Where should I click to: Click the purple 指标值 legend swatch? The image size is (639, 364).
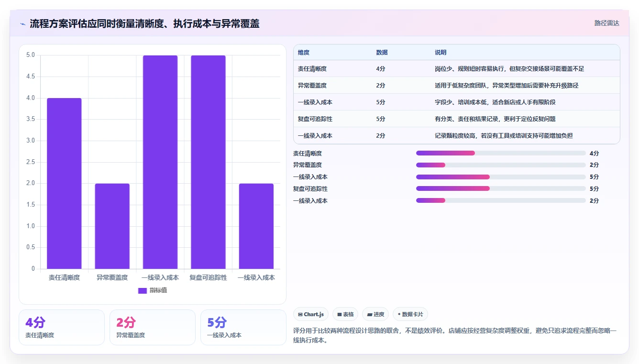pyautogui.click(x=142, y=290)
